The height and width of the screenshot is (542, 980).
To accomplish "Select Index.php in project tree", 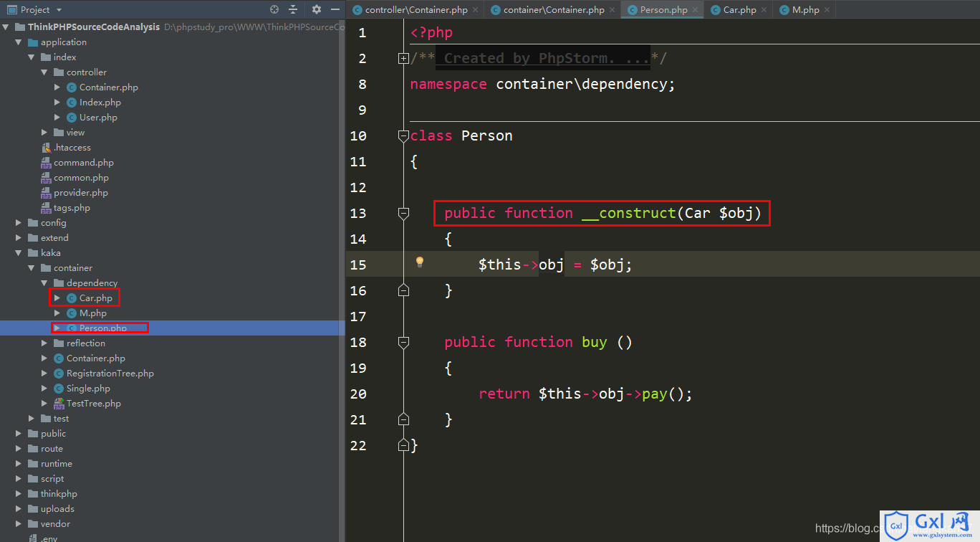I will point(100,103).
